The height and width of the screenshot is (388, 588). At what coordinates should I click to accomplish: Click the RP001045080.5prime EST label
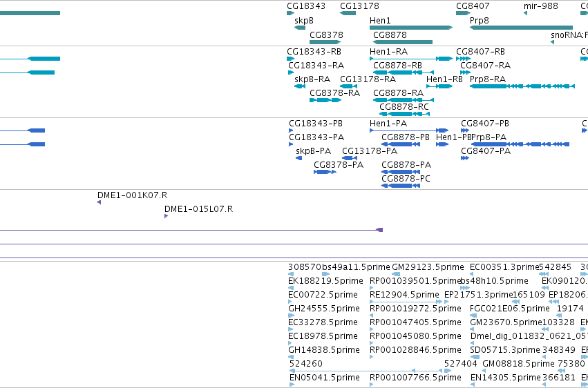pyautogui.click(x=415, y=336)
